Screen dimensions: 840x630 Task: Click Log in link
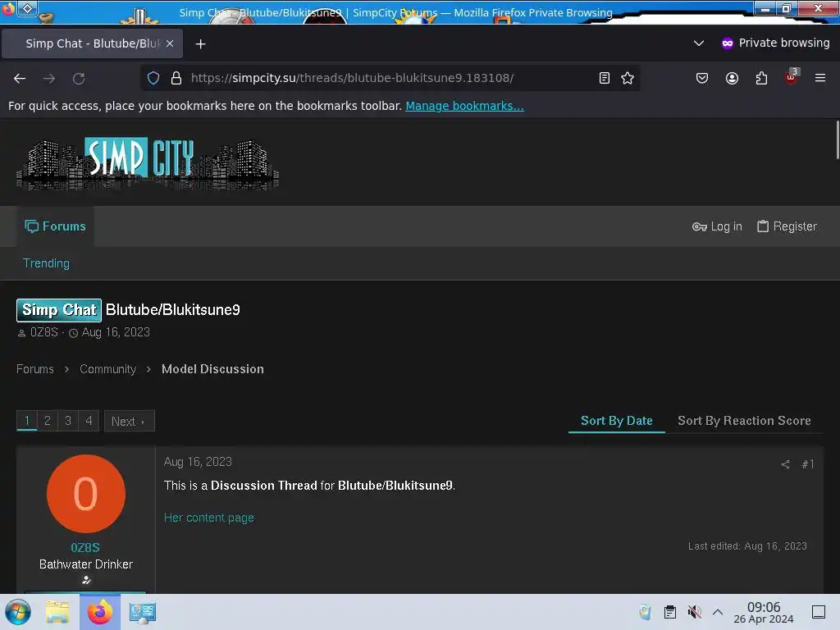(717, 226)
